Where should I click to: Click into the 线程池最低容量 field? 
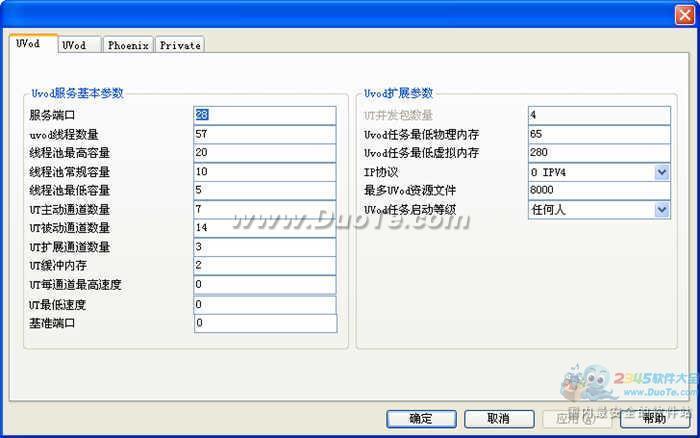[x=265, y=190]
